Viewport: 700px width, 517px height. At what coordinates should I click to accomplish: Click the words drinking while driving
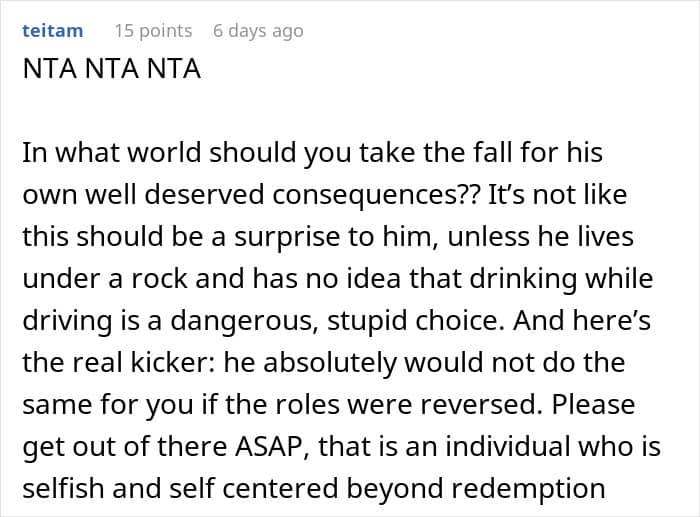338,300
